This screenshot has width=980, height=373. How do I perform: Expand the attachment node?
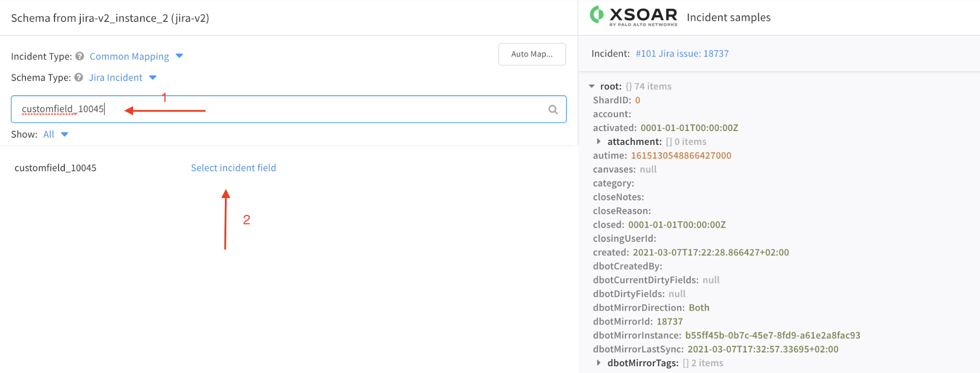coord(599,142)
